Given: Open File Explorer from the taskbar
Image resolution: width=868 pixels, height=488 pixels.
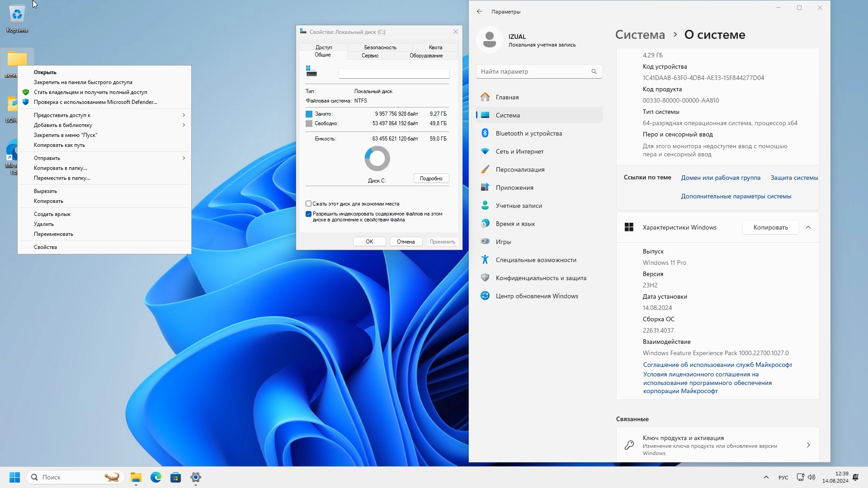Looking at the screenshot, I should pos(136,477).
